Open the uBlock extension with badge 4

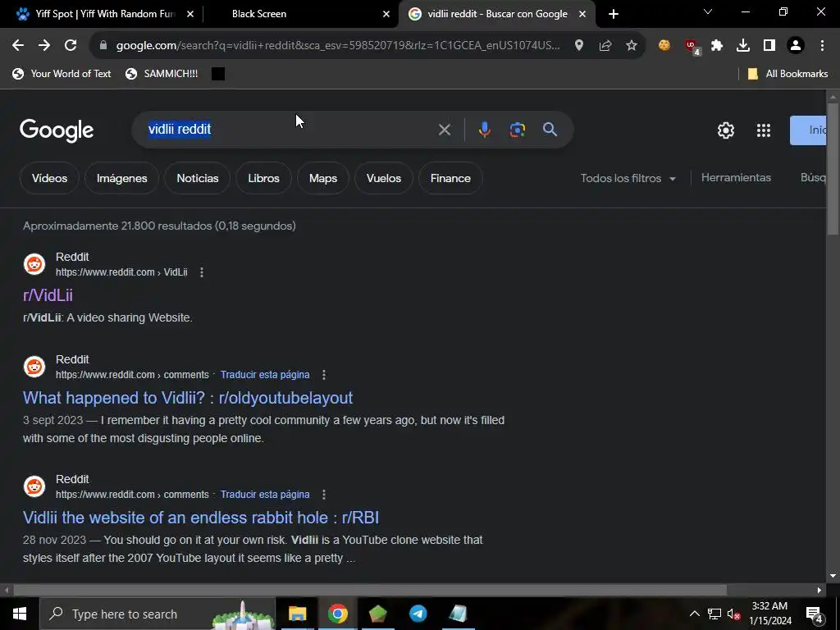(x=692, y=47)
